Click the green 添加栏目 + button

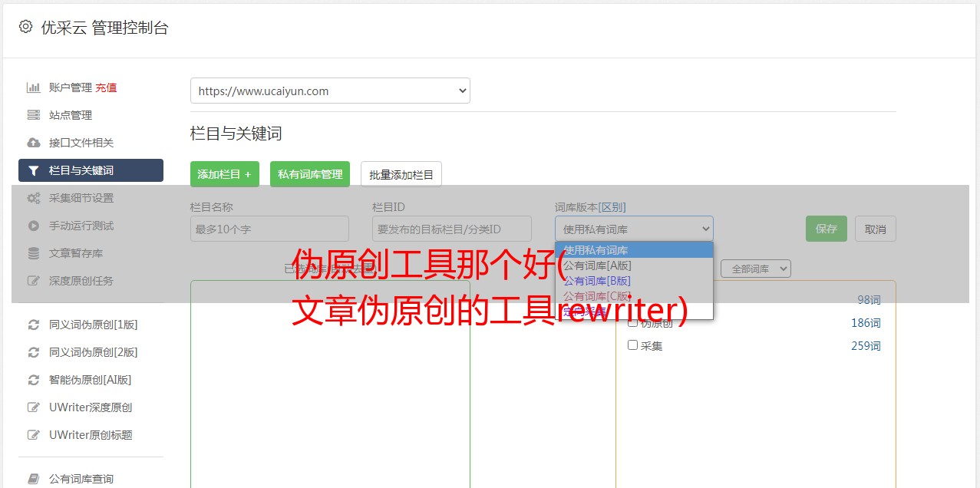225,174
